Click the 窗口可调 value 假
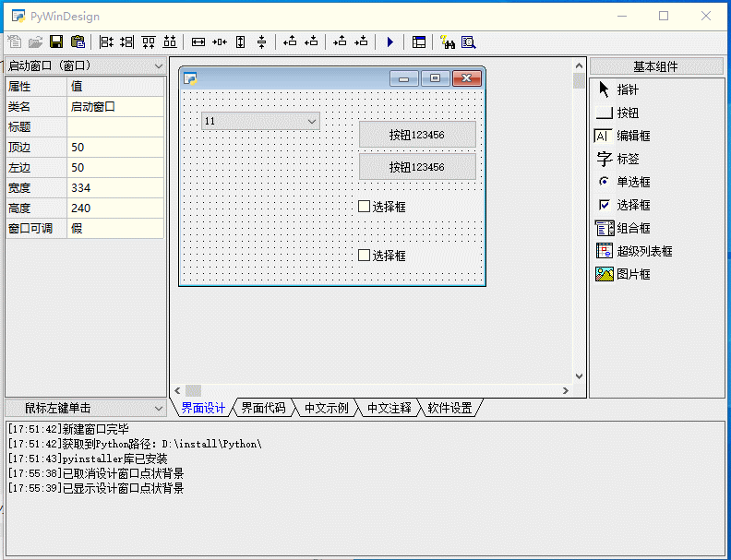This screenshot has width=731, height=560. [115, 228]
